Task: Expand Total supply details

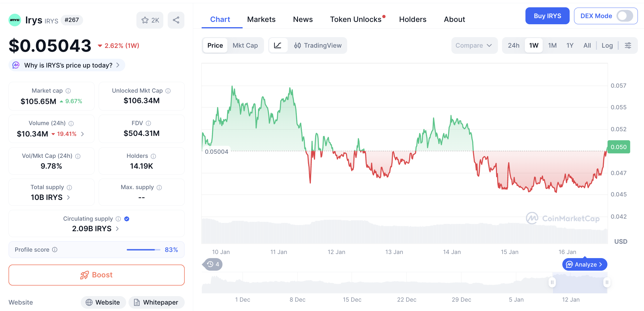Action: (68, 197)
